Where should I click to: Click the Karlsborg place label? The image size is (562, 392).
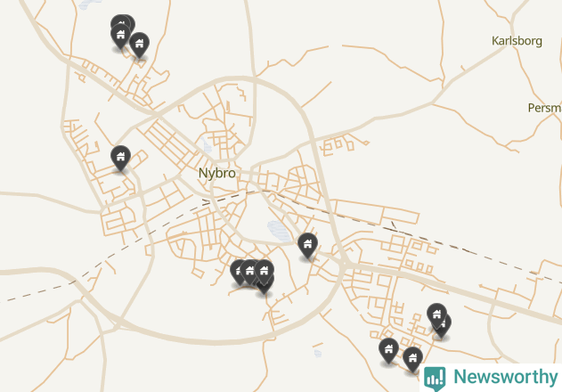coord(517,41)
